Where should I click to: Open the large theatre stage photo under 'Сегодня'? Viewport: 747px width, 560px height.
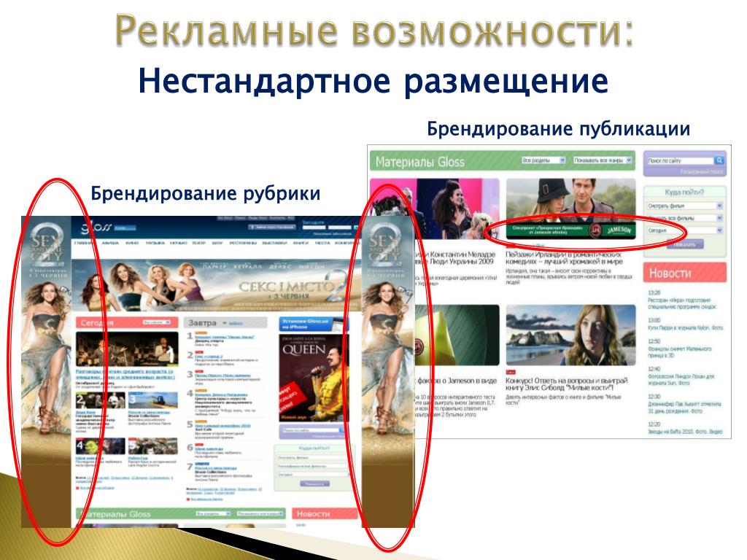(x=127, y=349)
